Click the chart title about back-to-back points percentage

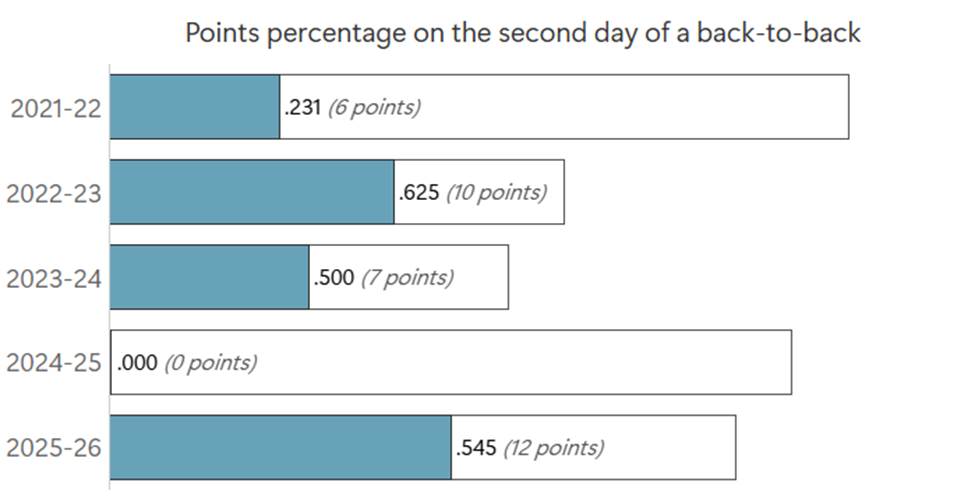(523, 33)
